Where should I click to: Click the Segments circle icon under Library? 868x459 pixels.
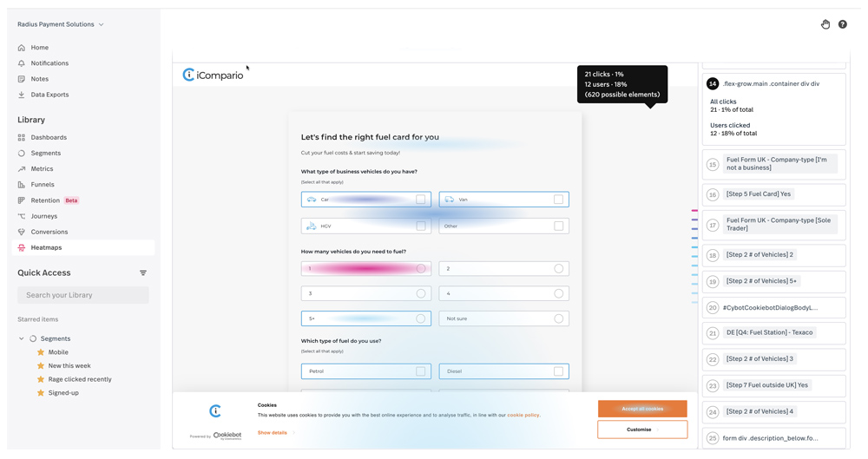(x=22, y=154)
